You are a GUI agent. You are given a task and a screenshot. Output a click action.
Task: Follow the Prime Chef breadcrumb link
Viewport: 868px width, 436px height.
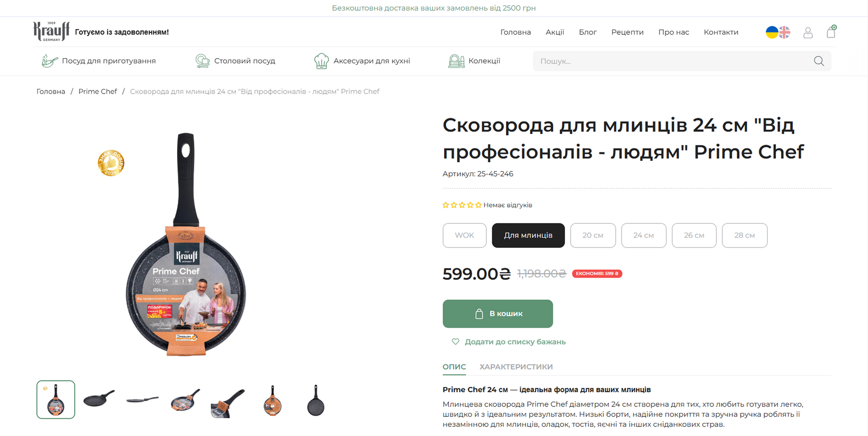pyautogui.click(x=98, y=92)
